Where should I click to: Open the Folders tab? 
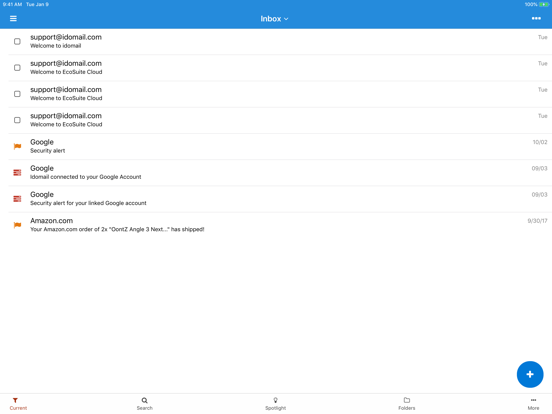[407, 404]
